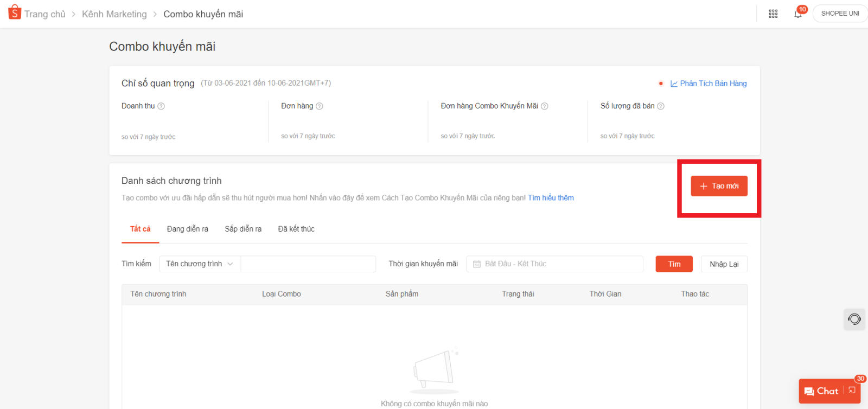Expand the Chat window icon
Screen dimensions: 868x409
tap(852, 391)
